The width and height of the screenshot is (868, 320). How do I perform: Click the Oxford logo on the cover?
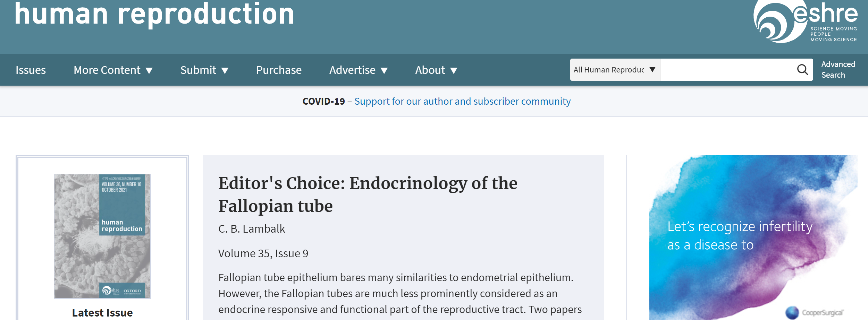[132, 291]
